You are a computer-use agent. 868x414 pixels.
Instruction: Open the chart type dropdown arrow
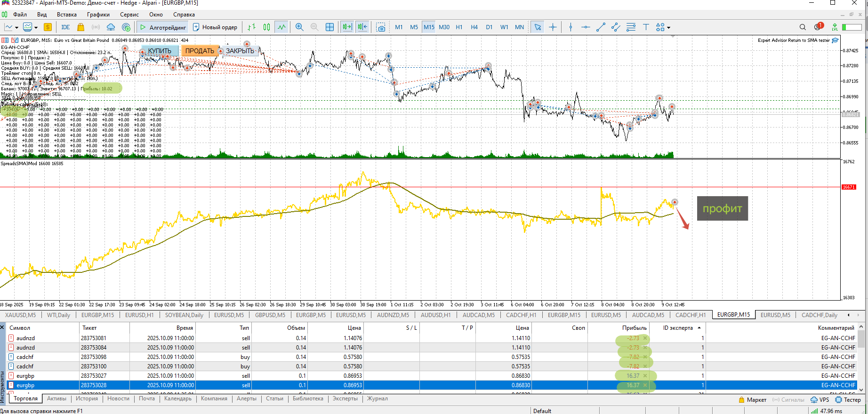17,28
